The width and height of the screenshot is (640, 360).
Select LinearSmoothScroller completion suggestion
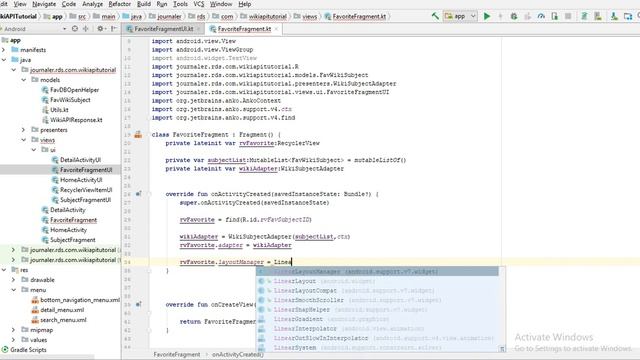[x=377, y=300]
